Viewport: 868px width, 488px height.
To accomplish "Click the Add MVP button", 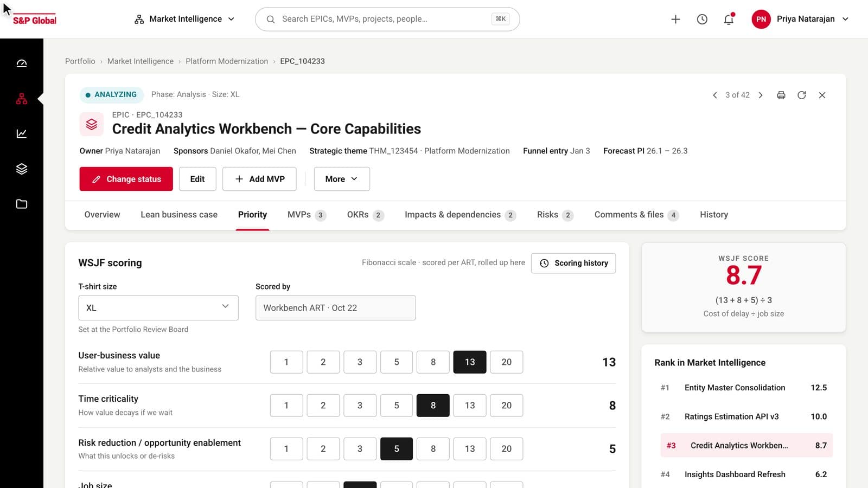I will click(259, 179).
